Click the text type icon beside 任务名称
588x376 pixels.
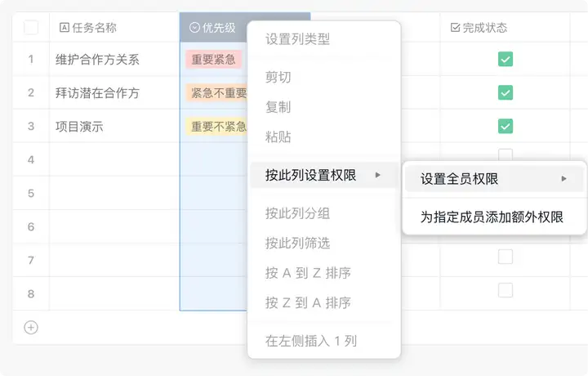65,28
